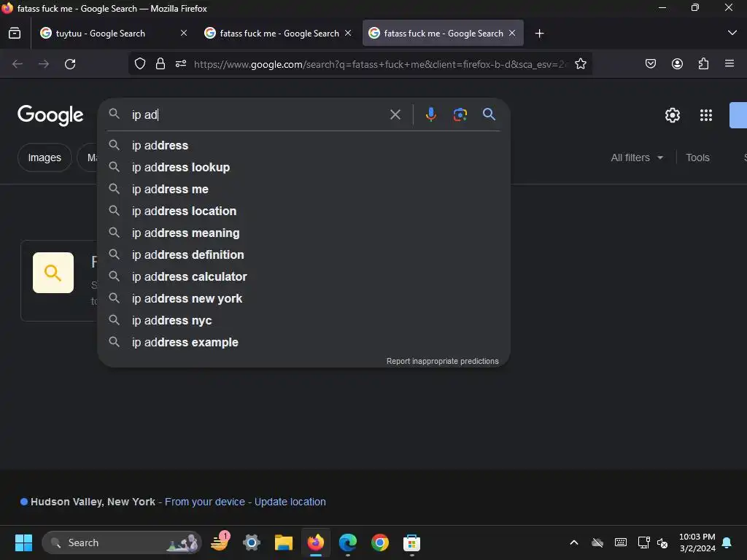Close the tuytuu tab

point(184,33)
